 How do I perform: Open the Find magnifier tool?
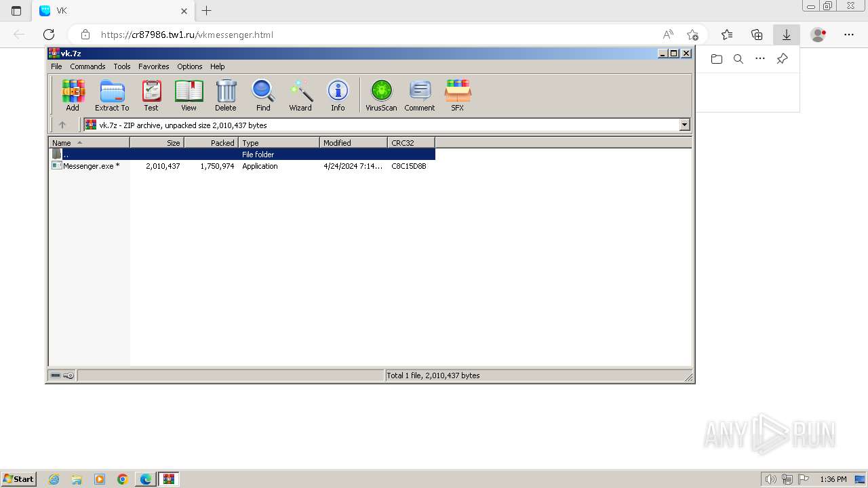coord(263,95)
